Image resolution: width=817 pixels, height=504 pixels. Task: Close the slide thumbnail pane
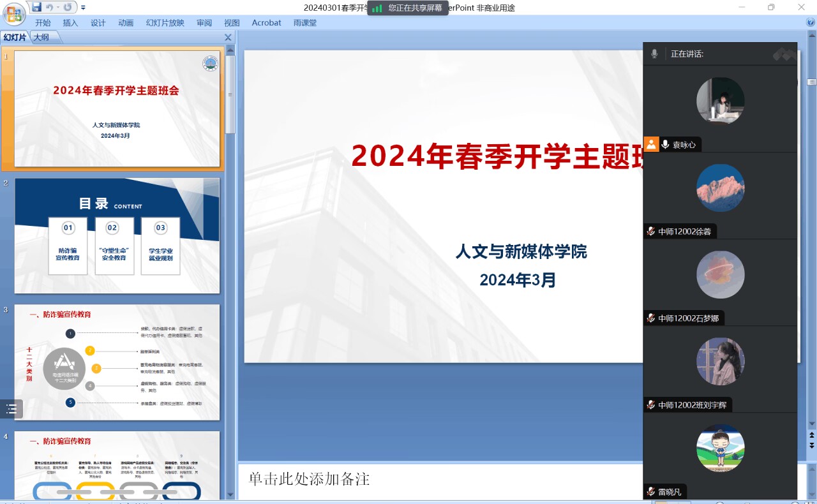point(228,37)
